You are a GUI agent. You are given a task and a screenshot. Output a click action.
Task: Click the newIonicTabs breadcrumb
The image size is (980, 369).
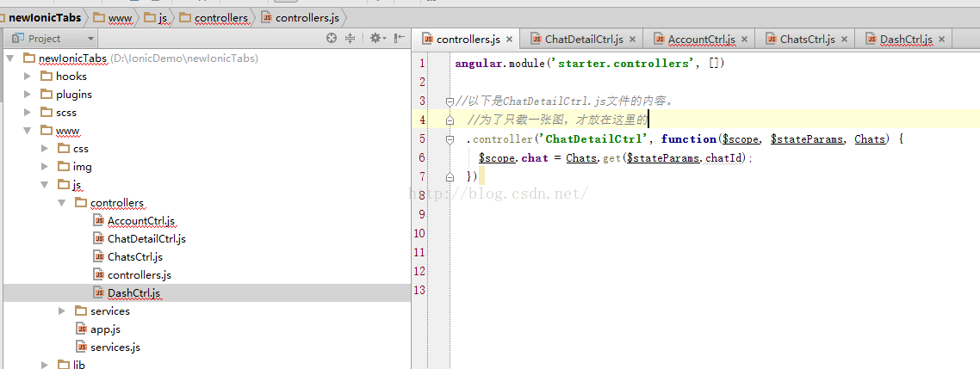point(41,17)
